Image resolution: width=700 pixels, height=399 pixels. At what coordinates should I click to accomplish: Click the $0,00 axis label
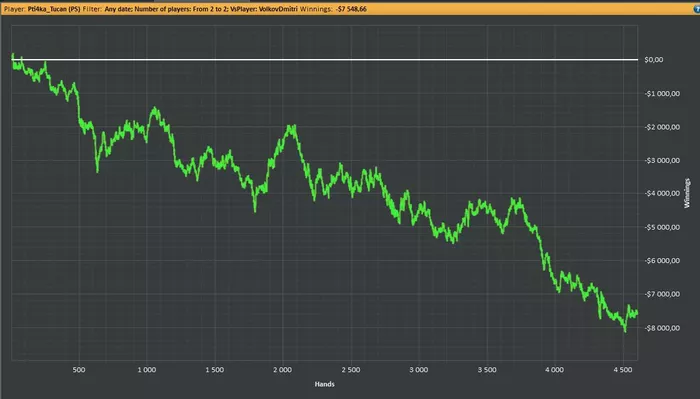[x=654, y=60]
